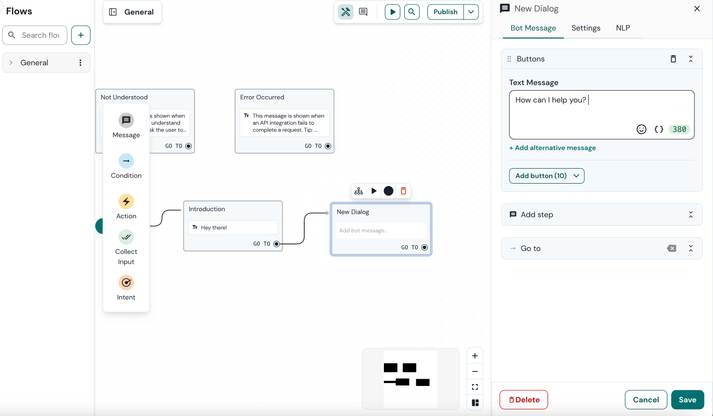The width and height of the screenshot is (713, 416).
Task: Click Add alternative message link
Action: pyautogui.click(x=553, y=148)
